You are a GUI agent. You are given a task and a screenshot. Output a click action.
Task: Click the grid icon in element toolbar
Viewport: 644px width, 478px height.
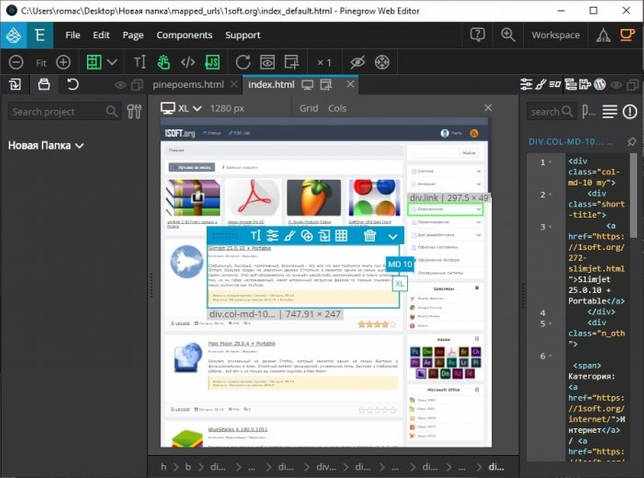pyautogui.click(x=341, y=235)
